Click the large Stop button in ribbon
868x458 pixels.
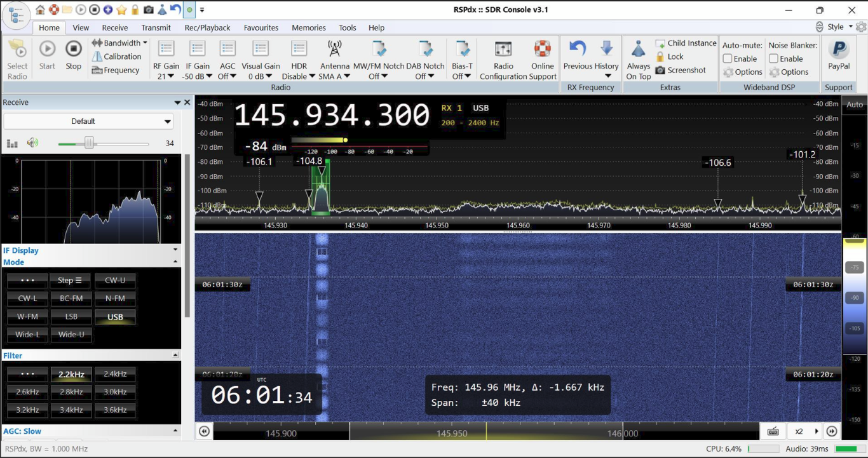coord(74,55)
